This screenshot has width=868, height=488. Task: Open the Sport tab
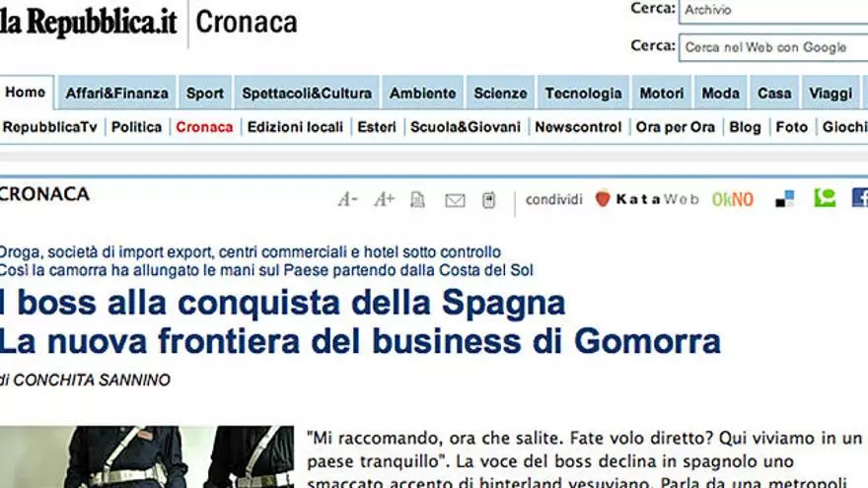pos(205,93)
